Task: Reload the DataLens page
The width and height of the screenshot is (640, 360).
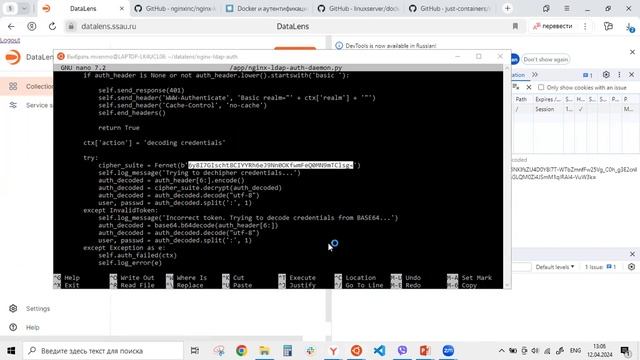Action: [x=52, y=26]
